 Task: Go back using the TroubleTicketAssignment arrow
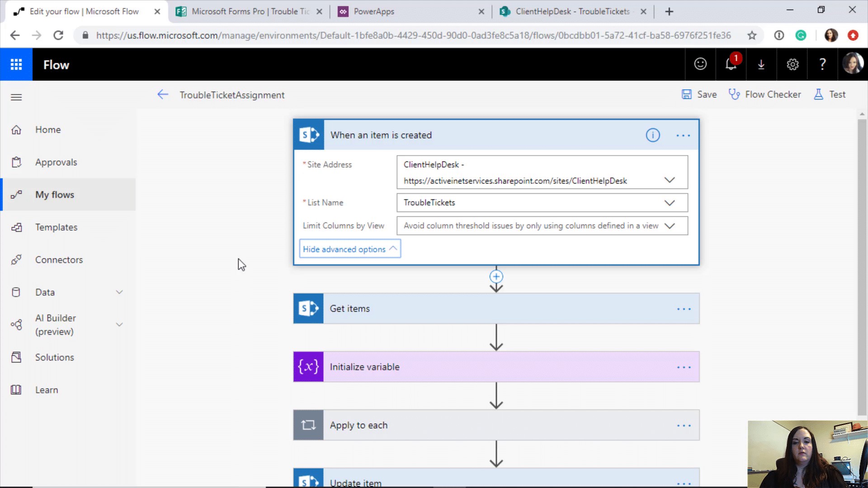tap(163, 94)
